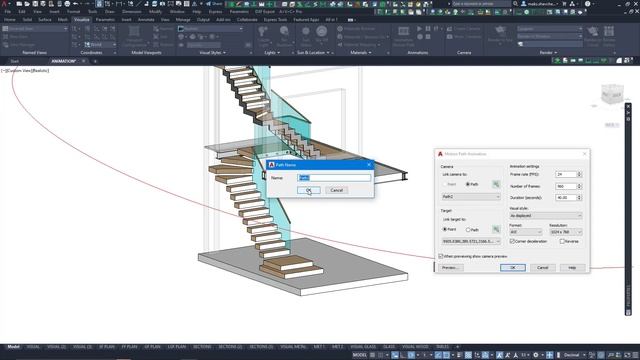This screenshot has width=640, height=360.
Task: Click the Share icon in title bar
Action: coord(214,4)
